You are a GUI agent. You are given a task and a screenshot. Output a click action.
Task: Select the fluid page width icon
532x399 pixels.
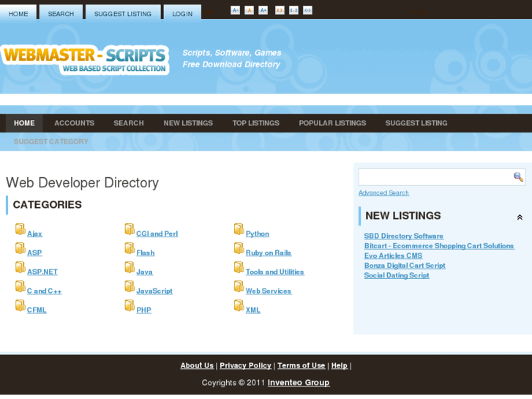(307, 10)
